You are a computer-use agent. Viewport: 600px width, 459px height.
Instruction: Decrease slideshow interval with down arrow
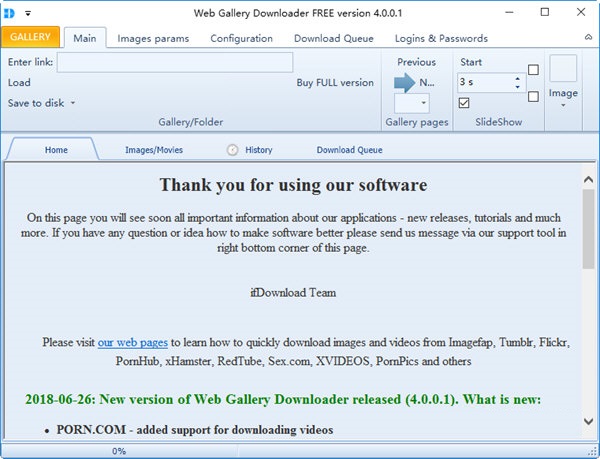click(517, 87)
